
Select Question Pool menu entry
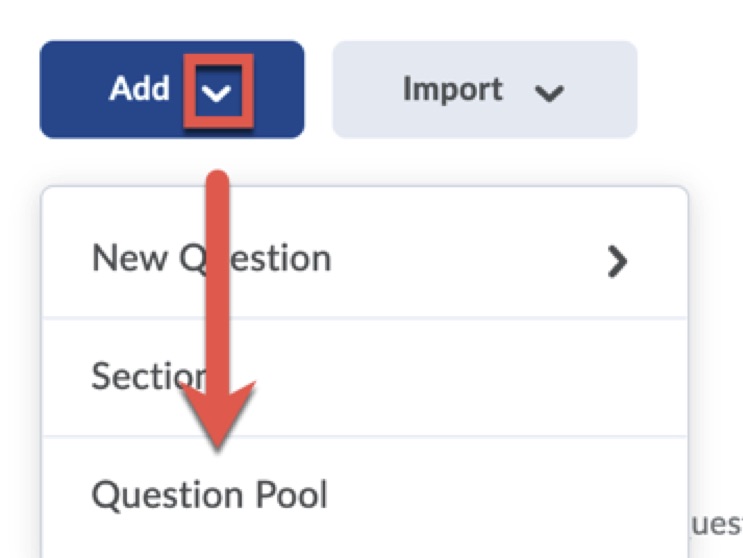(x=209, y=494)
